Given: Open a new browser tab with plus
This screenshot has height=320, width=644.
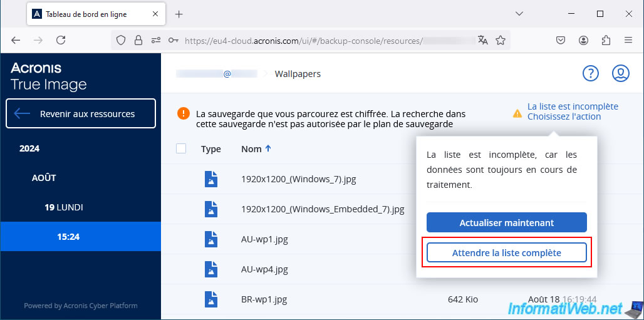Looking at the screenshot, I should [179, 14].
